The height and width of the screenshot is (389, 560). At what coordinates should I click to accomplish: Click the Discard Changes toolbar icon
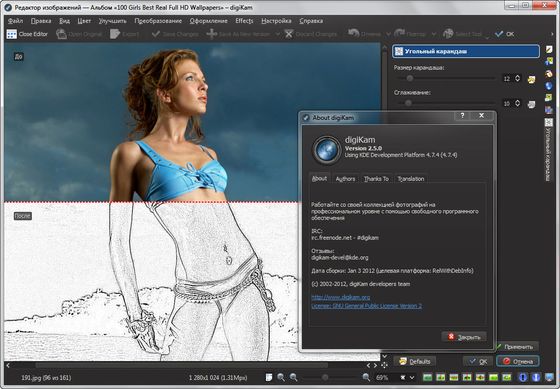(289, 34)
